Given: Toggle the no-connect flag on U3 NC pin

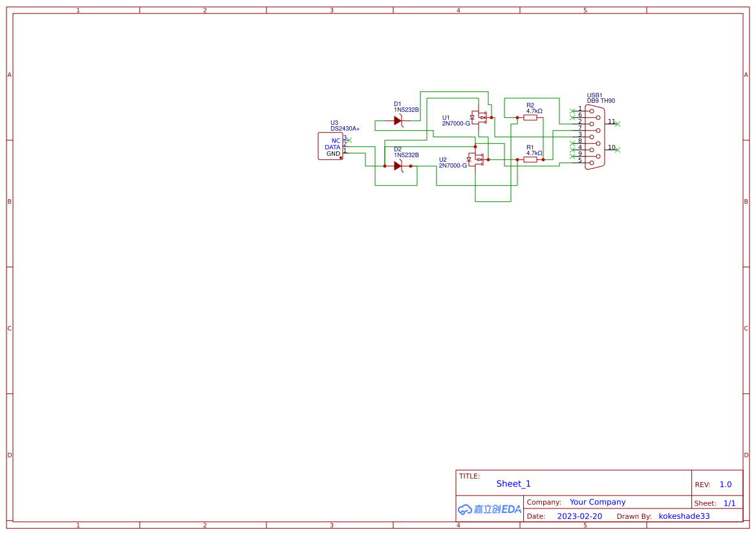Looking at the screenshot, I should [x=350, y=140].
